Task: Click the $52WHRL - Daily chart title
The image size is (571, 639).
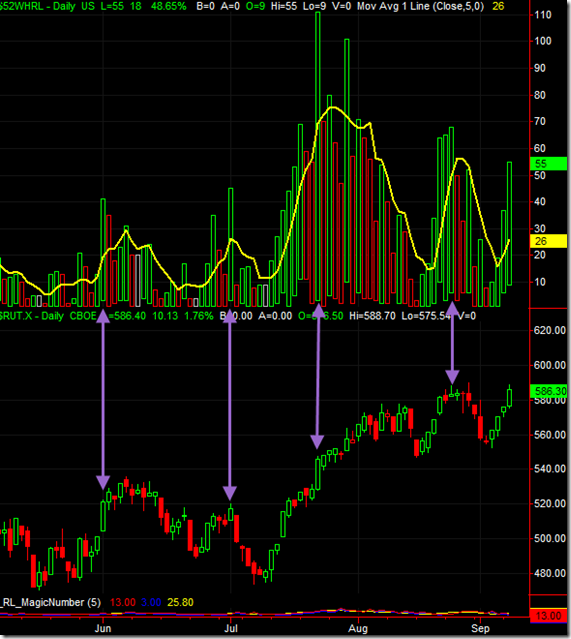Action: click(x=37, y=6)
